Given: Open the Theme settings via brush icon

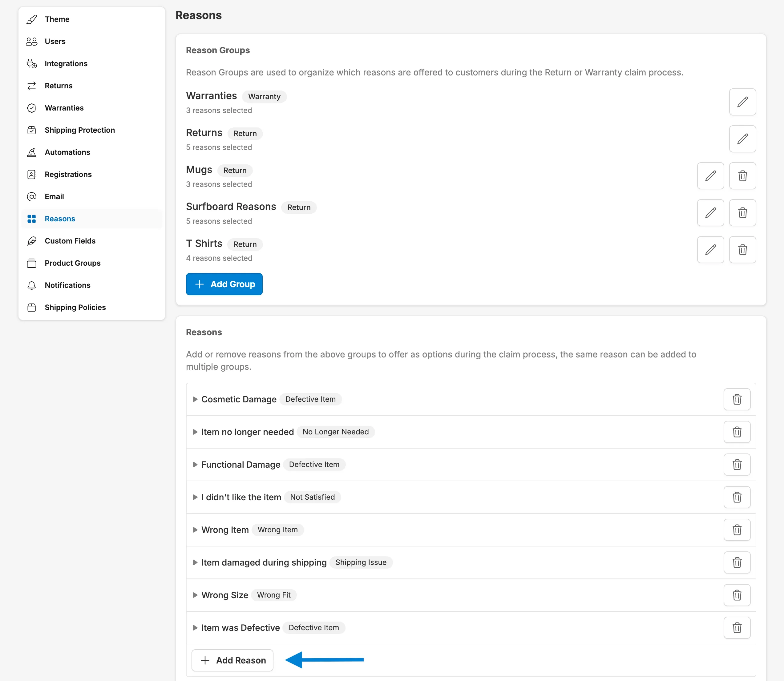Looking at the screenshot, I should click(32, 19).
